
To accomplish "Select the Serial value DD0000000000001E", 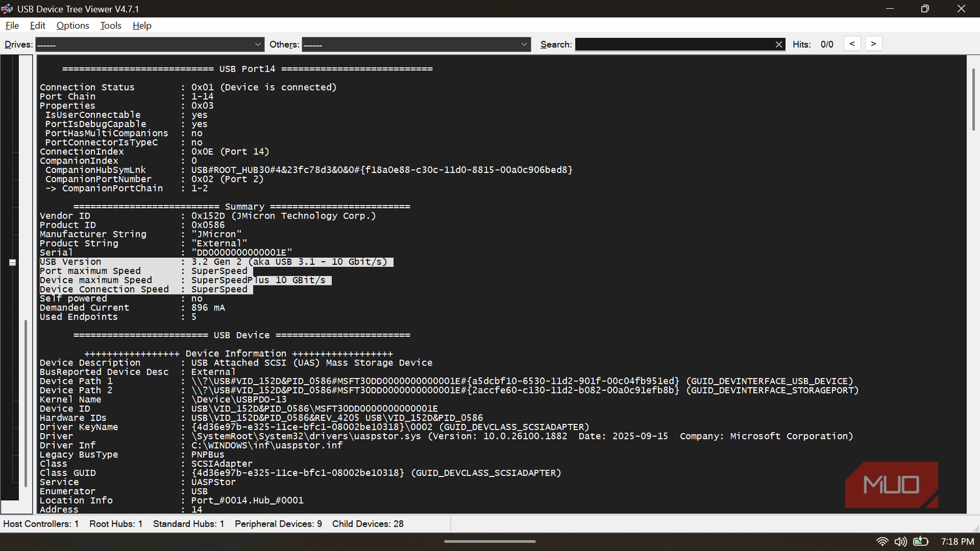I will pyautogui.click(x=242, y=252).
